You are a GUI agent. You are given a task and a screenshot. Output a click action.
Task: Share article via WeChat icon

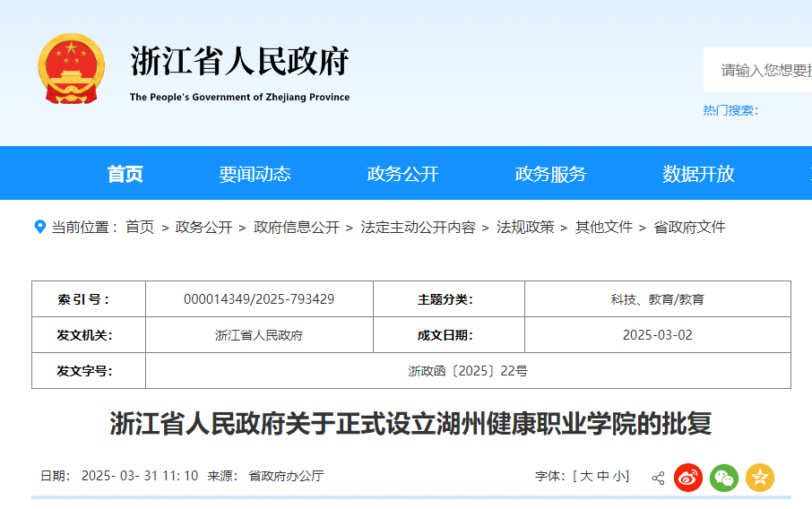point(724,478)
